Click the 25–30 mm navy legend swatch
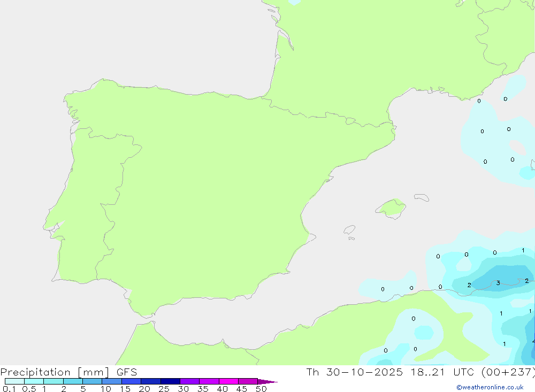The height and width of the screenshot is (392, 535). tap(170, 381)
